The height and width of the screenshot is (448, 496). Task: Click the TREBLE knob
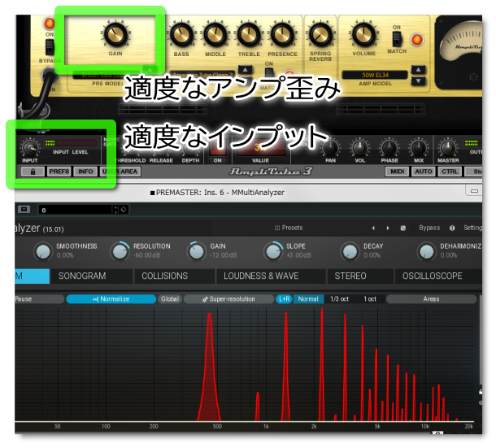pyautogui.click(x=249, y=34)
